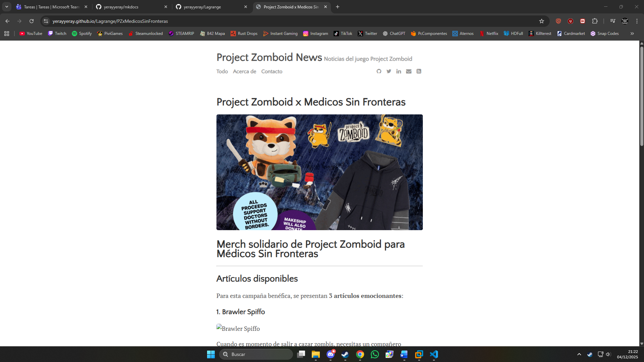Open the tab search dropdown arrow
This screenshot has width=644, height=362.
click(7, 7)
